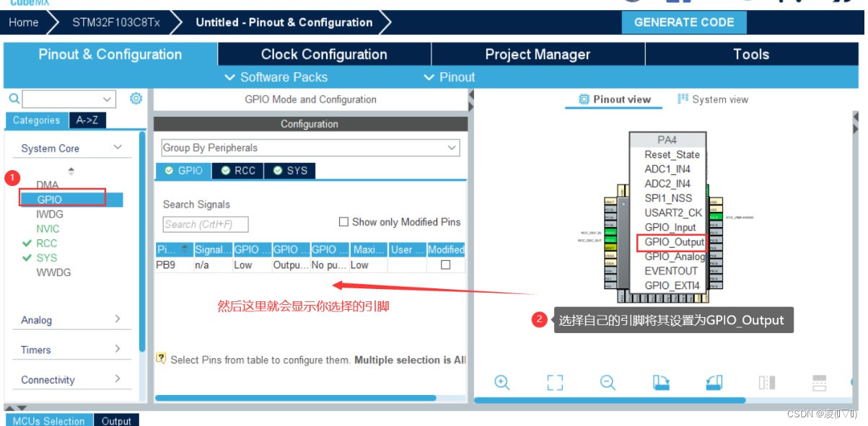This screenshot has width=868, height=426.
Task: Tick the Modified checkbox in the PB9 row
Action: [446, 265]
